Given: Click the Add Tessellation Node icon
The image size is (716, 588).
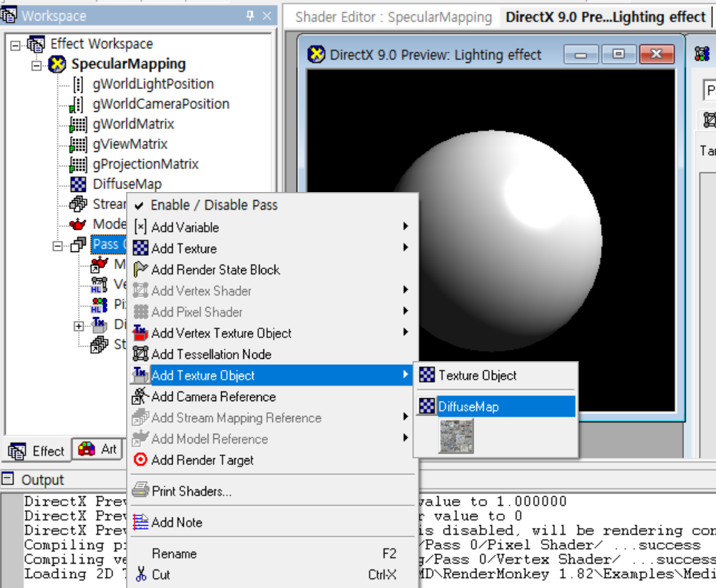Looking at the screenshot, I should (140, 354).
